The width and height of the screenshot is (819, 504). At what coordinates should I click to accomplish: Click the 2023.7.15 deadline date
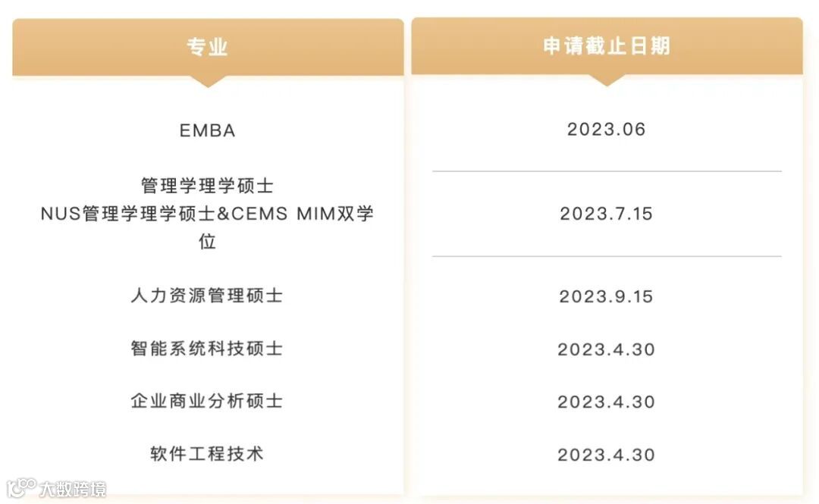[x=607, y=214]
